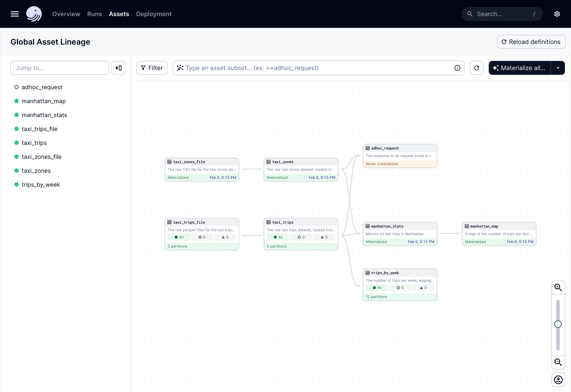Select taxi_trips in sidebar list
The width and height of the screenshot is (571, 392).
34,143
